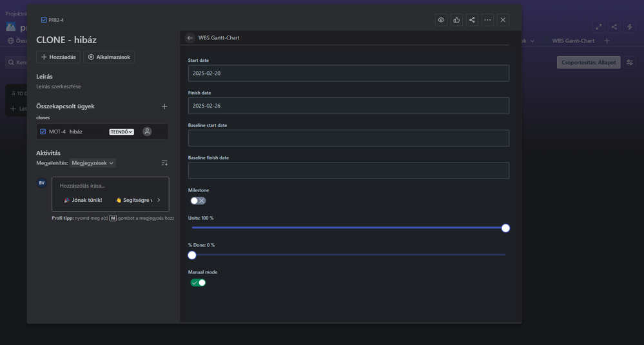Click the CLONE - hibáz issue title
This screenshot has width=644, height=345.
[x=66, y=40]
